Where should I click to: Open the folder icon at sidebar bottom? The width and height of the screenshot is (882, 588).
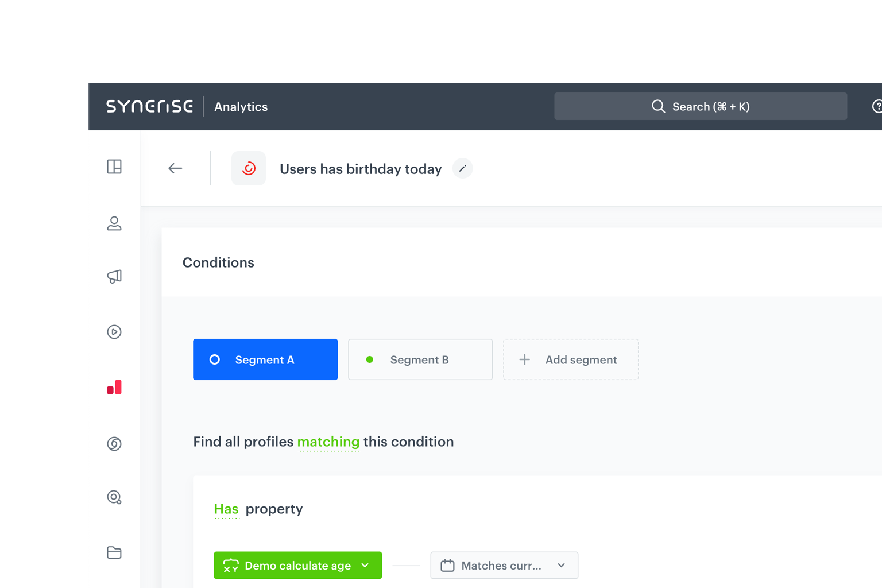(114, 552)
